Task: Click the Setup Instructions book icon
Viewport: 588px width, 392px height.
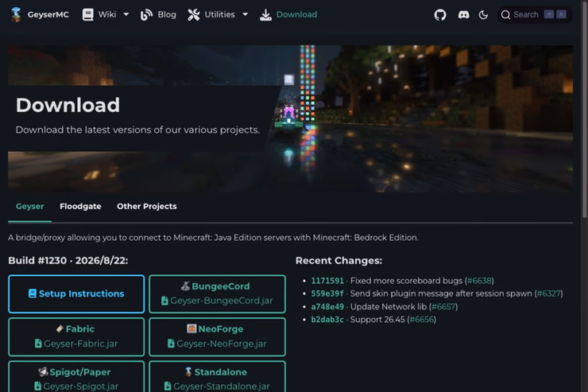Action: tap(33, 293)
